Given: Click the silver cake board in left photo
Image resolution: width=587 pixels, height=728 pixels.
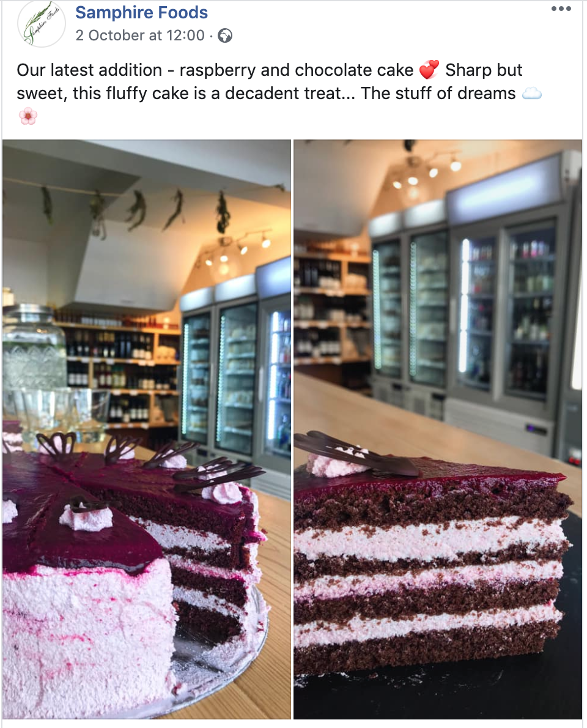Looking at the screenshot, I should [218, 650].
